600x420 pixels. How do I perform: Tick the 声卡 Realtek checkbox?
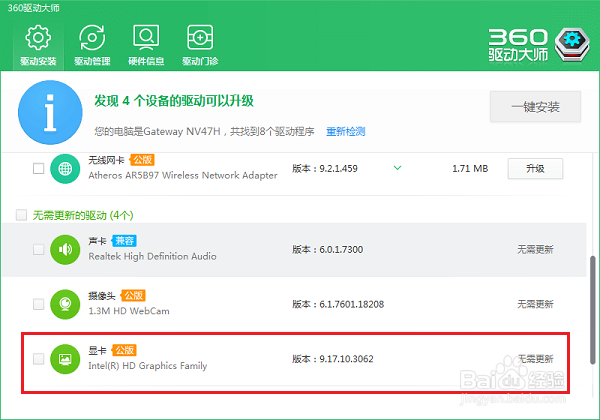coord(38,249)
